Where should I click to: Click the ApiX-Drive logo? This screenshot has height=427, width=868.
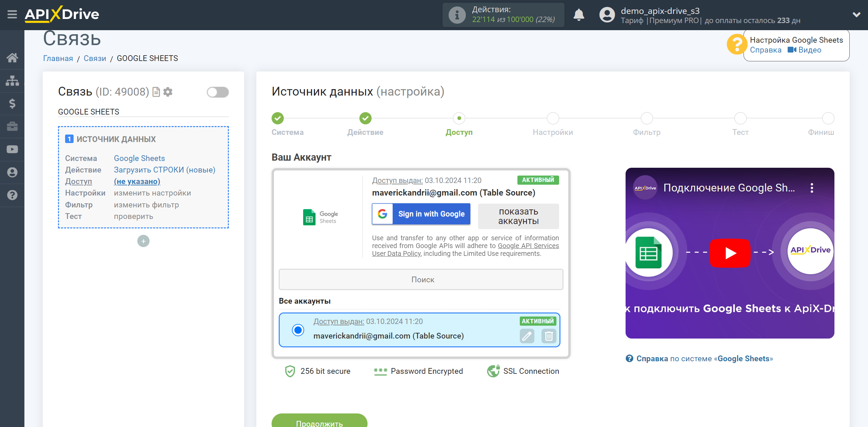coord(62,14)
